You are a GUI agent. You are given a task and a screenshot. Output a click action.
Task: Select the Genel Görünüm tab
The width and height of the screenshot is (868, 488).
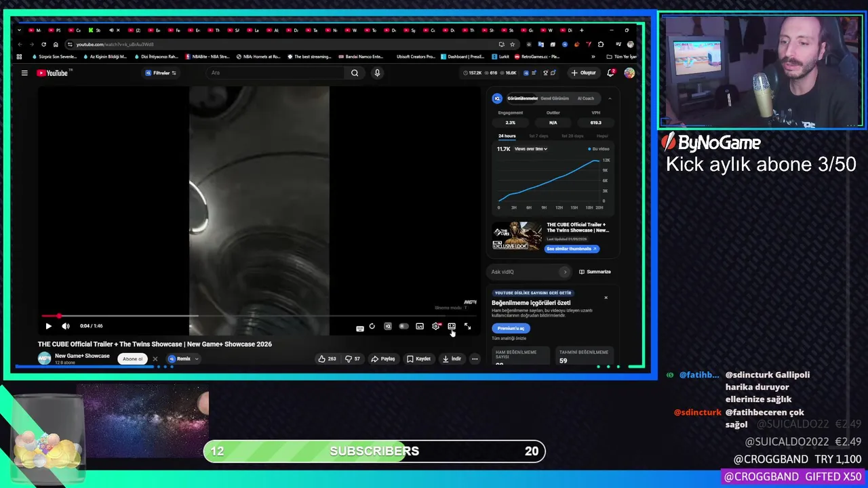point(555,98)
